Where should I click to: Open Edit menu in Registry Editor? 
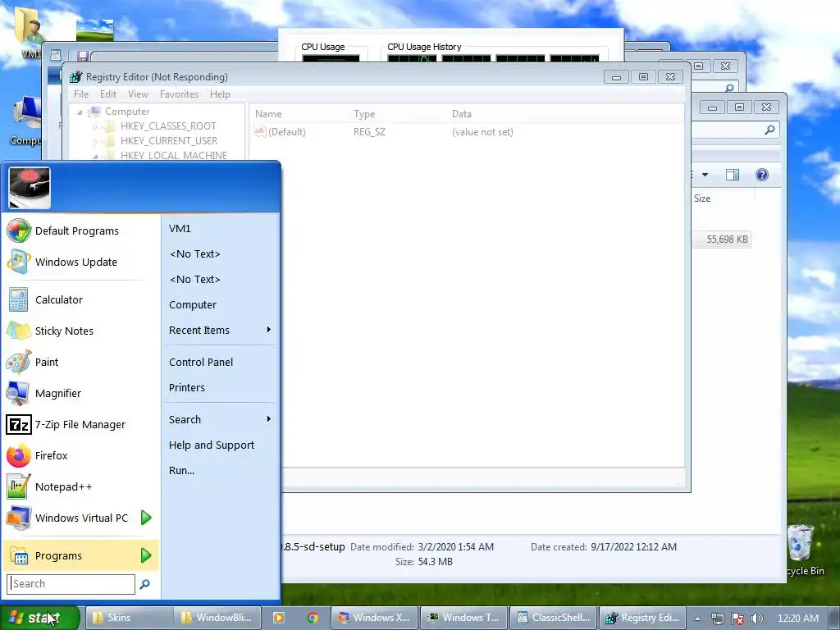click(x=108, y=94)
